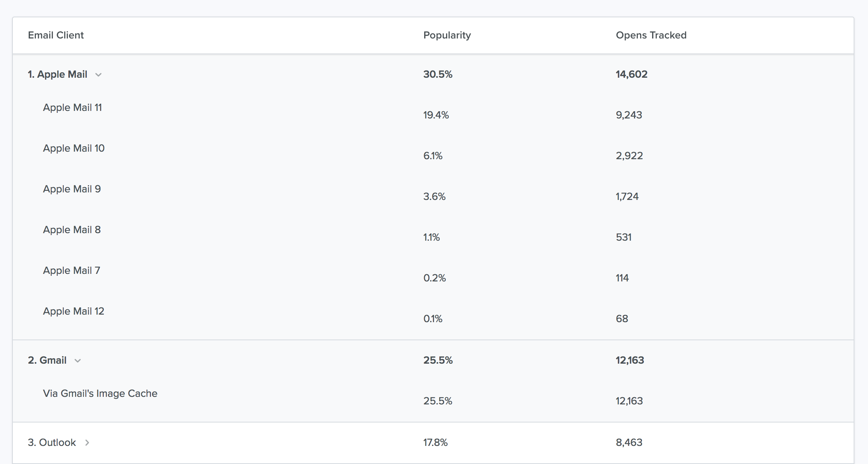Select the '2. Gmail' row label
The height and width of the screenshot is (464, 868).
point(47,360)
